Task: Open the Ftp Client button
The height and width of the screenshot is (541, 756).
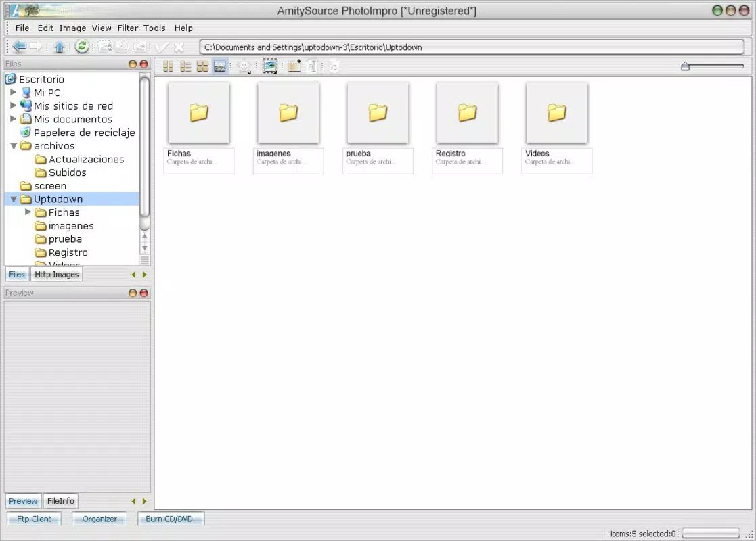Action: point(34,519)
